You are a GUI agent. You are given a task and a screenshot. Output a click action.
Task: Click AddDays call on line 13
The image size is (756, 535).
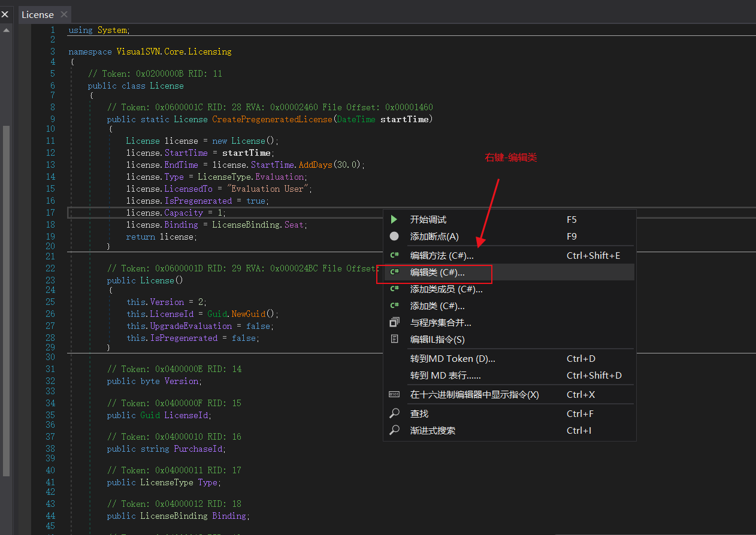click(315, 165)
